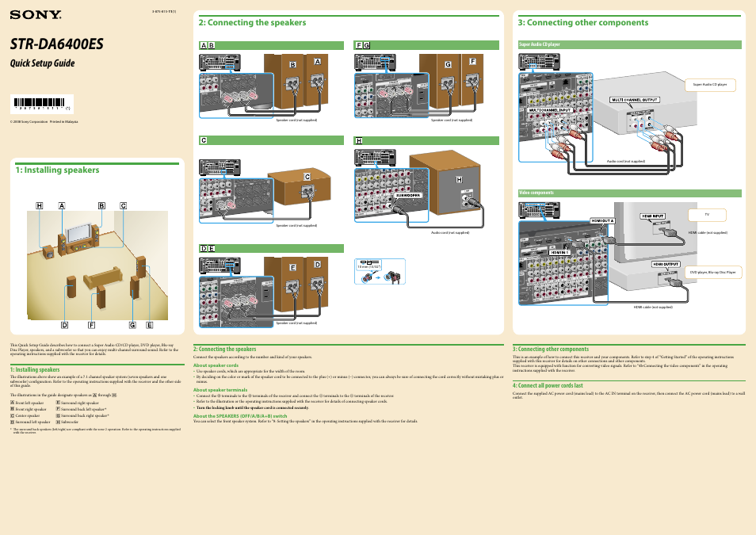The image size is (756, 535).
Task: Click 'Audio cord (not supplied)' under the CD player diagram
Action: click(626, 161)
